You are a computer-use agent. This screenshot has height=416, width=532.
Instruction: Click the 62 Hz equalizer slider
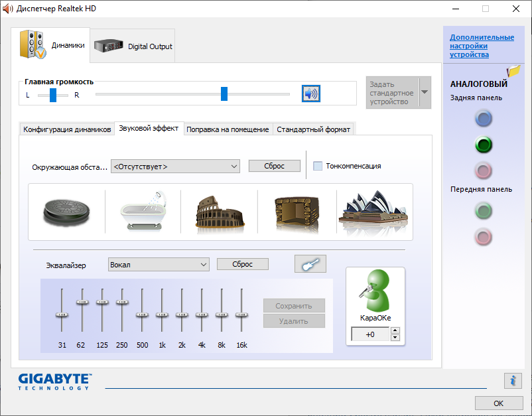click(82, 302)
